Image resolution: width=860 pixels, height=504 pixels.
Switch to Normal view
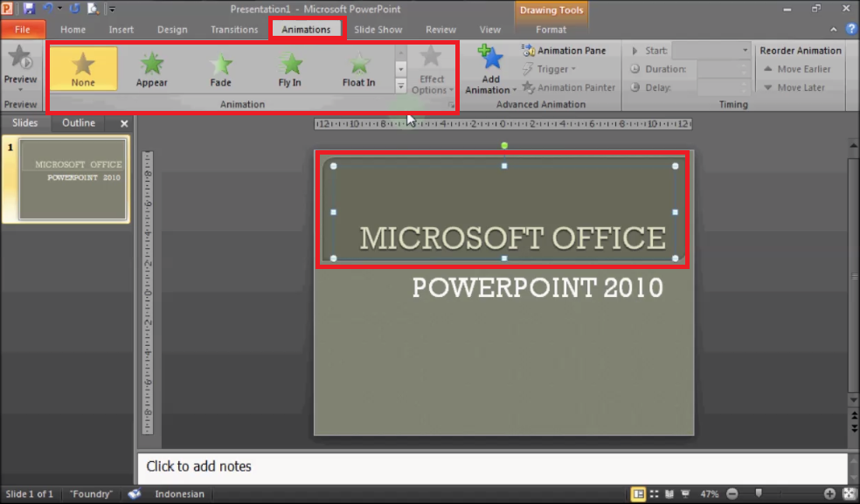pos(638,494)
